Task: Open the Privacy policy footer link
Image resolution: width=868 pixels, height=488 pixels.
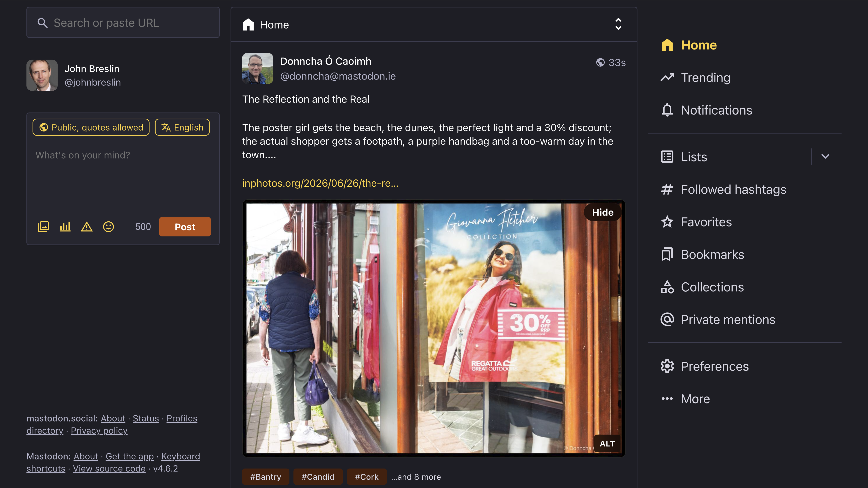Action: [99, 431]
